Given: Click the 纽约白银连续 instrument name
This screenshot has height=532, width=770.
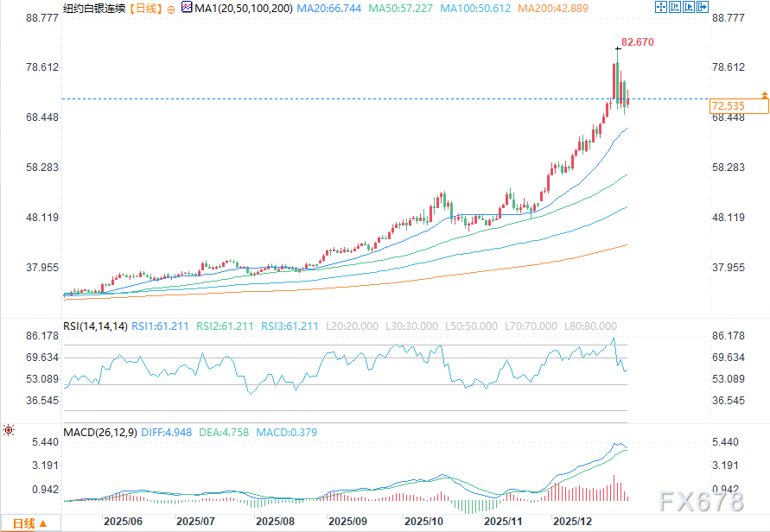Looking at the screenshot, I should (x=95, y=8).
